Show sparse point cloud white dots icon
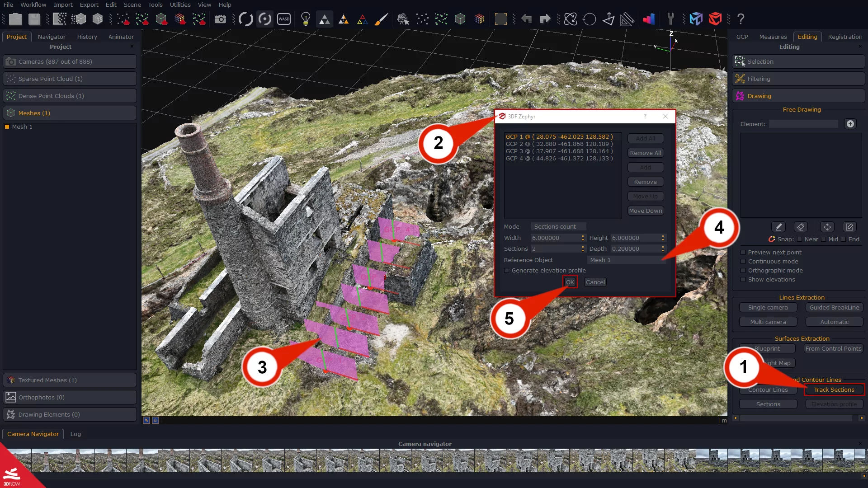This screenshot has width=868, height=488. pos(422,19)
